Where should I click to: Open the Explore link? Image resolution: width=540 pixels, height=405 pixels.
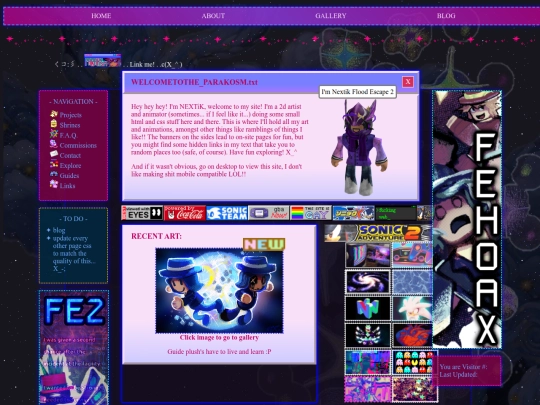tap(70, 166)
